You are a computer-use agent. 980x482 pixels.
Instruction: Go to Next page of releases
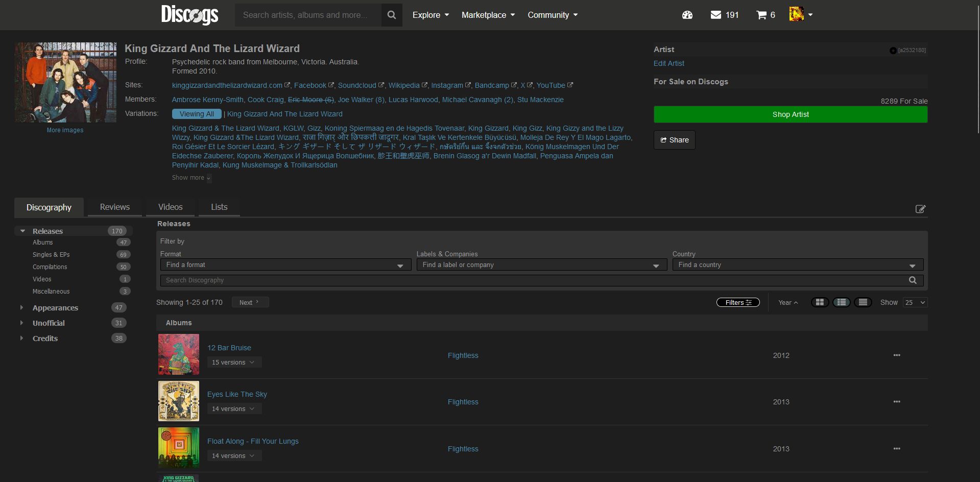[x=250, y=302]
